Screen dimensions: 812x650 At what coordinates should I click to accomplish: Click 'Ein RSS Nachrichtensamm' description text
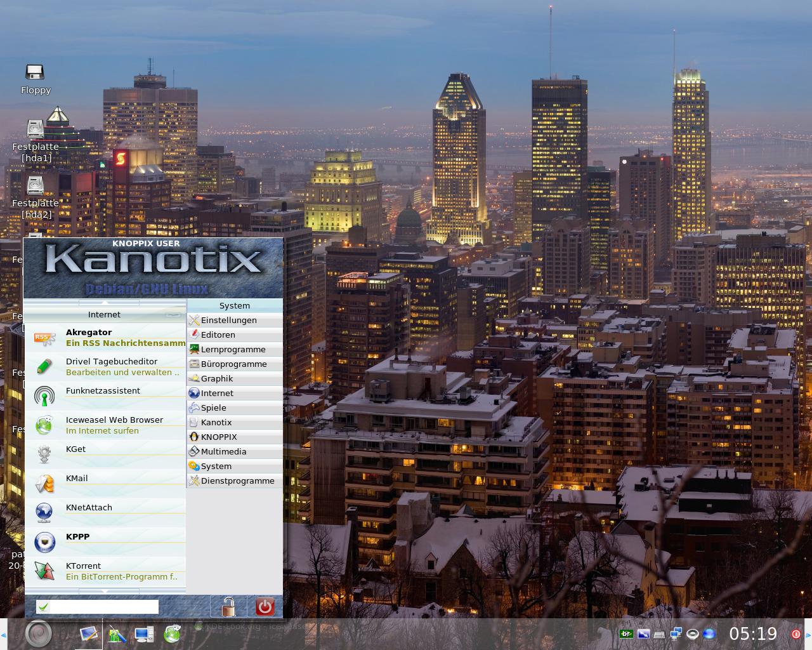coord(126,343)
